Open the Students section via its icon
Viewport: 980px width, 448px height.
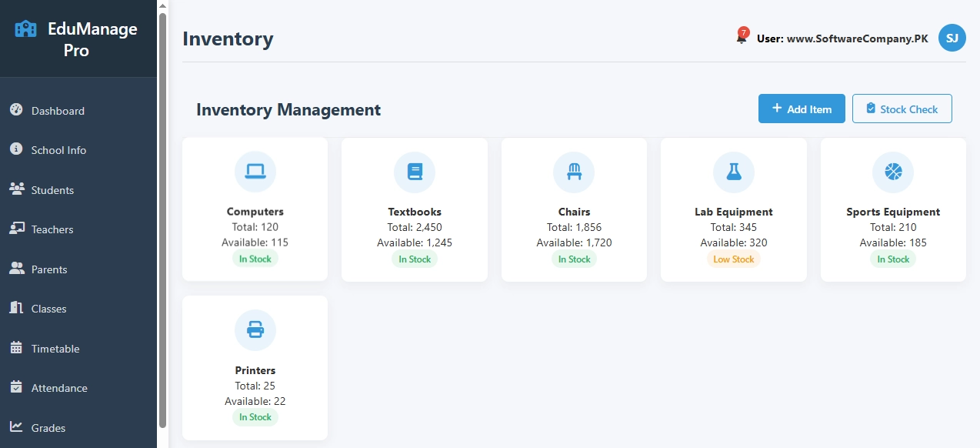[15, 189]
